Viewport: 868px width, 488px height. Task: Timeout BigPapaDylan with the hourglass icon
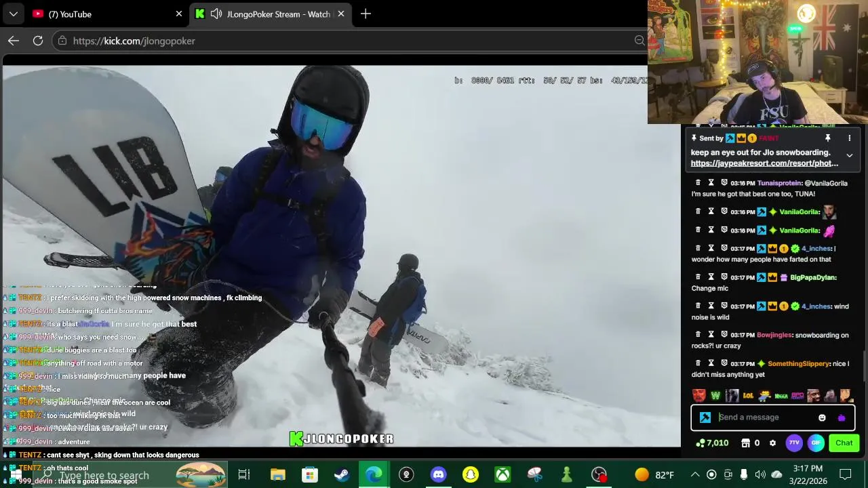[x=711, y=277]
